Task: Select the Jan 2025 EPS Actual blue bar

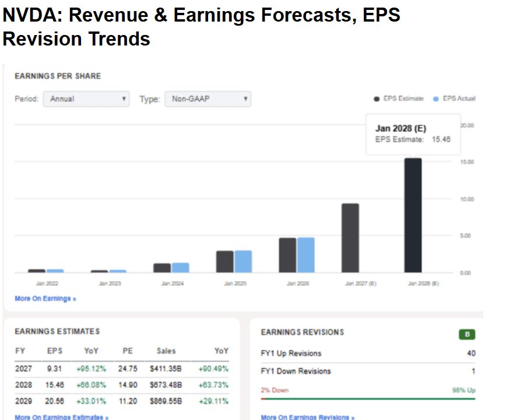Action: (x=244, y=261)
